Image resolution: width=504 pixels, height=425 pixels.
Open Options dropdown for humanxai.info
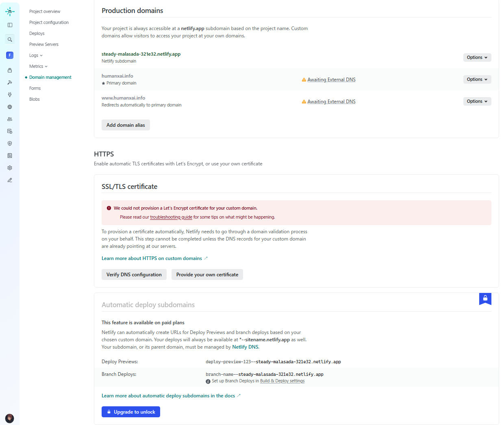(477, 80)
